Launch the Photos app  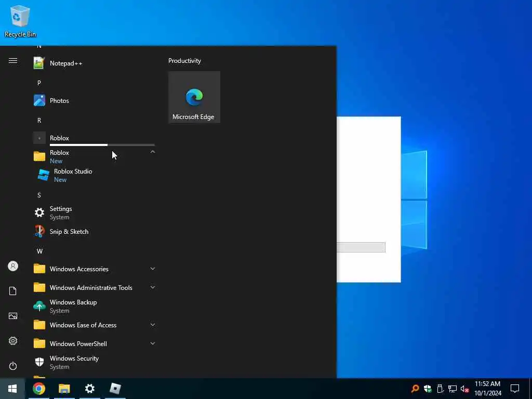tap(94, 100)
